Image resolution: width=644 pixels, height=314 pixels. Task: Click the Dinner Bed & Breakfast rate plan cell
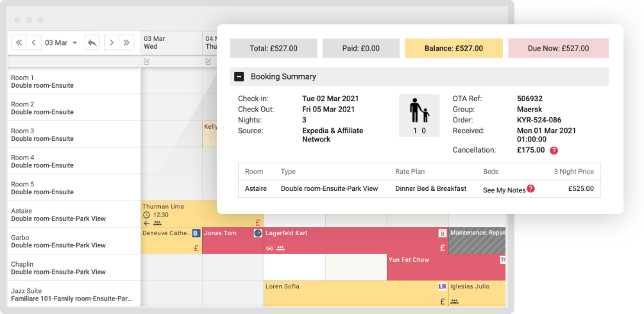431,189
